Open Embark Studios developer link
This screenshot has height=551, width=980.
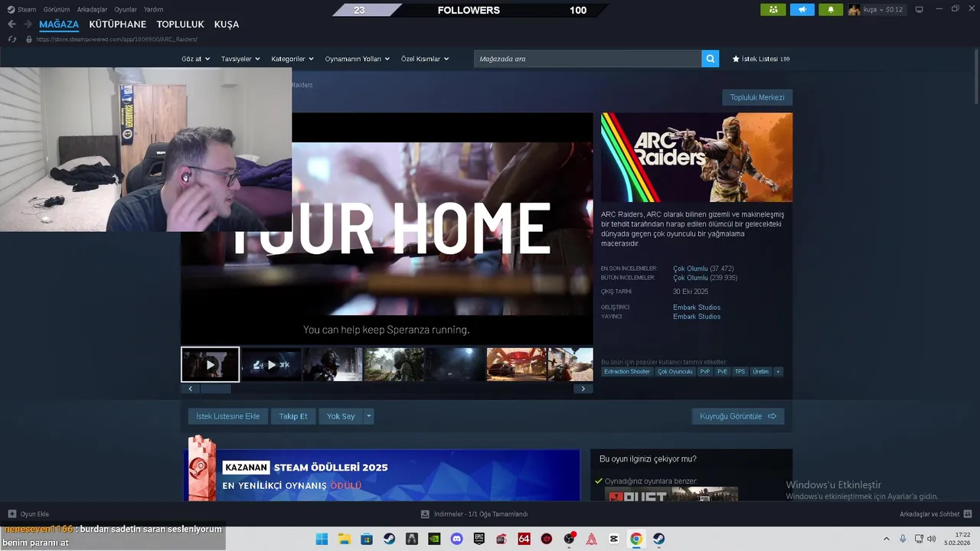(x=697, y=308)
